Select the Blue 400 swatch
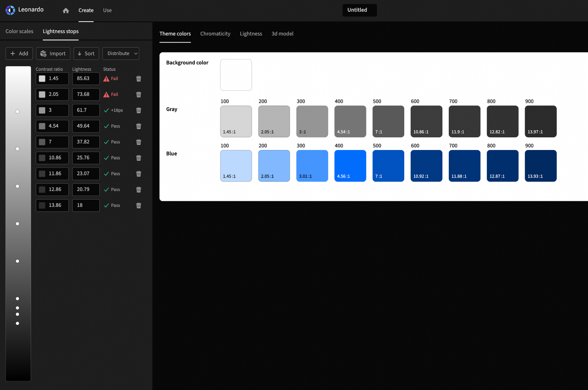This screenshot has width=588, height=390. click(350, 166)
